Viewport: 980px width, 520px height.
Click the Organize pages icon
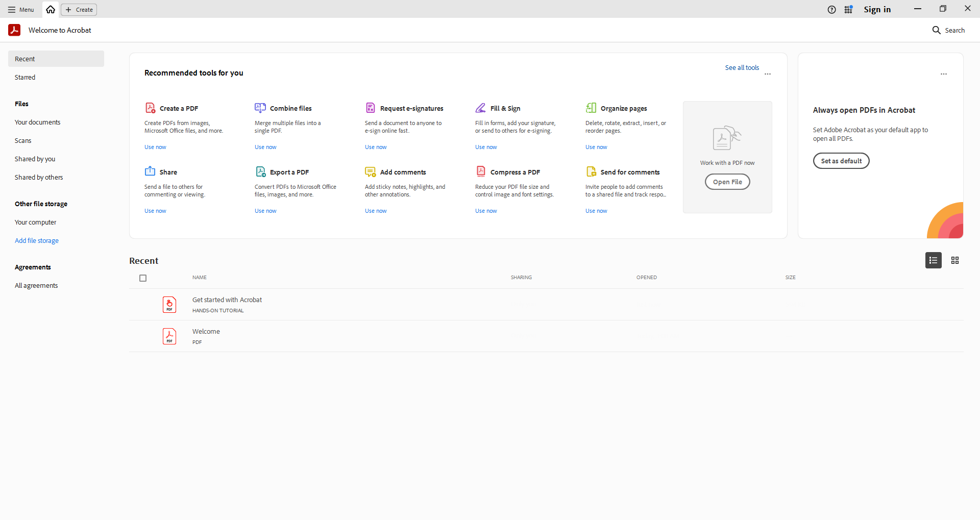point(591,108)
